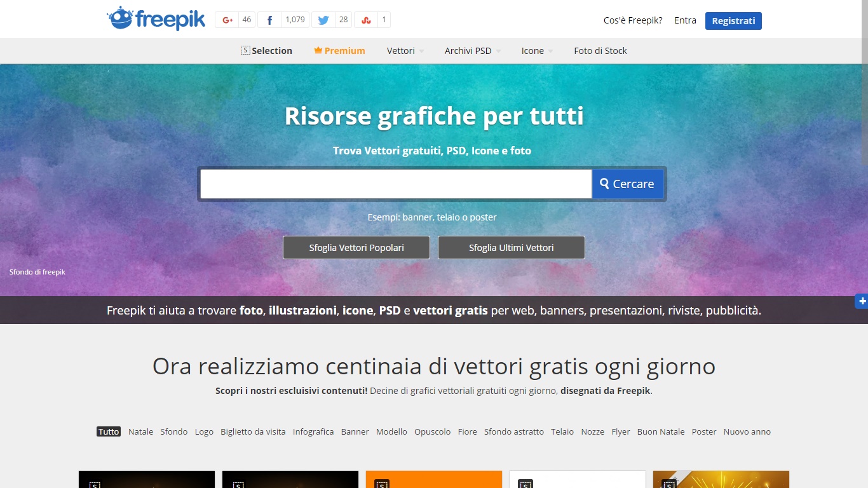Open the Premium menu item
This screenshot has height=488, width=868.
(x=339, y=51)
